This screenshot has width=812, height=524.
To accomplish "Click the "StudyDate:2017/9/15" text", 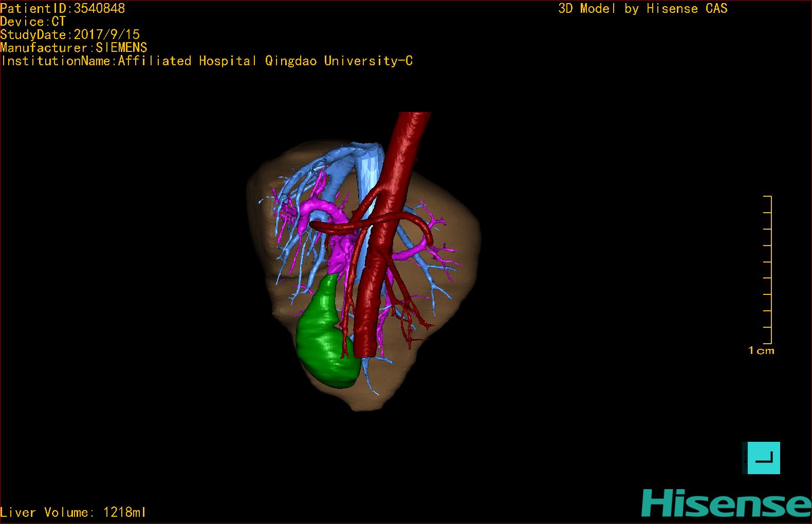I will point(70,34).
